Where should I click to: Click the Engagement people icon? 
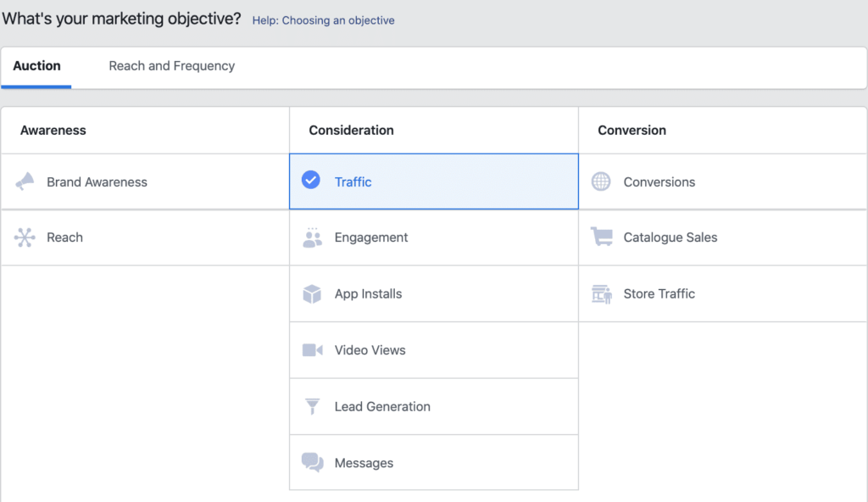click(312, 237)
